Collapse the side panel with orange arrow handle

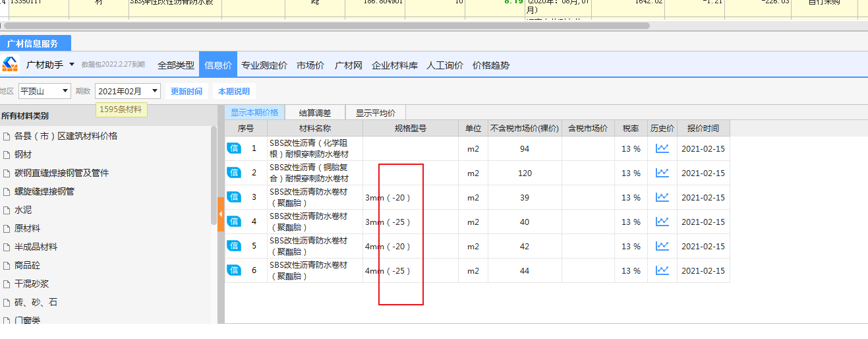pos(221,214)
